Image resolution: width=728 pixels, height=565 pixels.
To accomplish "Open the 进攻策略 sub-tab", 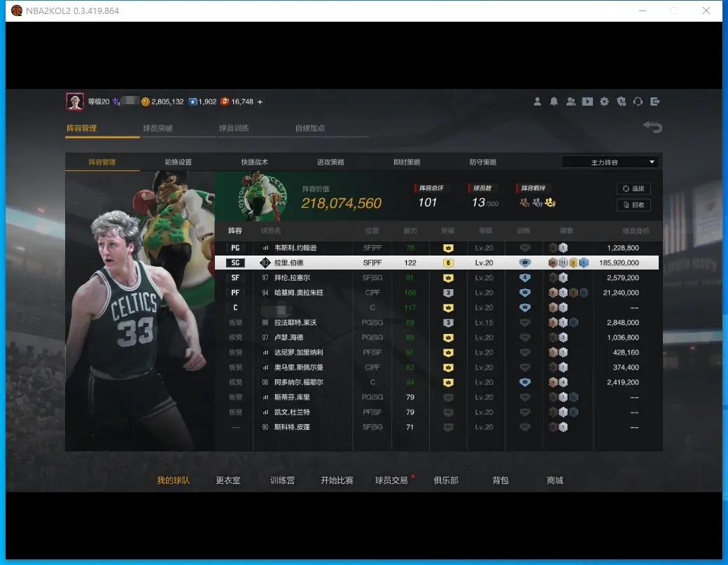I will coord(330,162).
